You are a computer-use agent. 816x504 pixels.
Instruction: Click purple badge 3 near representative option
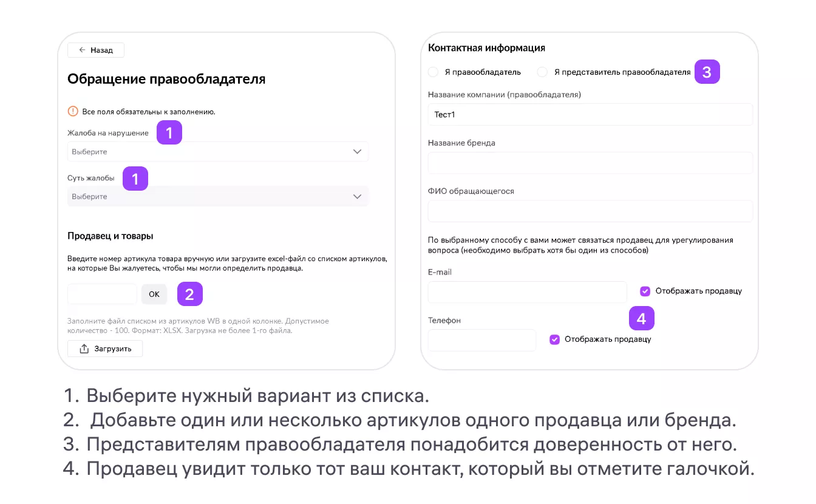[x=707, y=72]
